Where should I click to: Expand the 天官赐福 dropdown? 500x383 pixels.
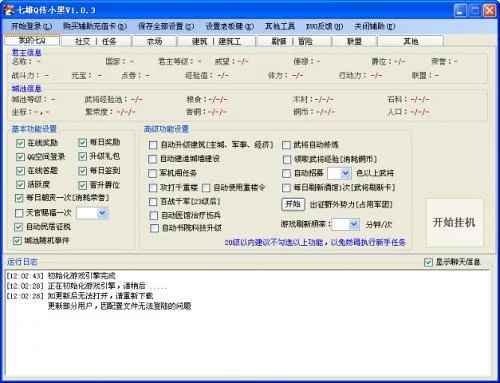pyautogui.click(x=102, y=213)
